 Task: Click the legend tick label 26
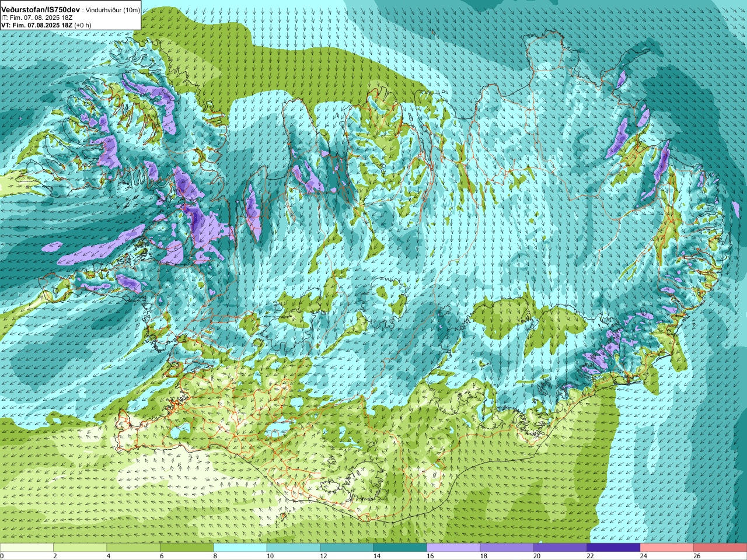697,556
